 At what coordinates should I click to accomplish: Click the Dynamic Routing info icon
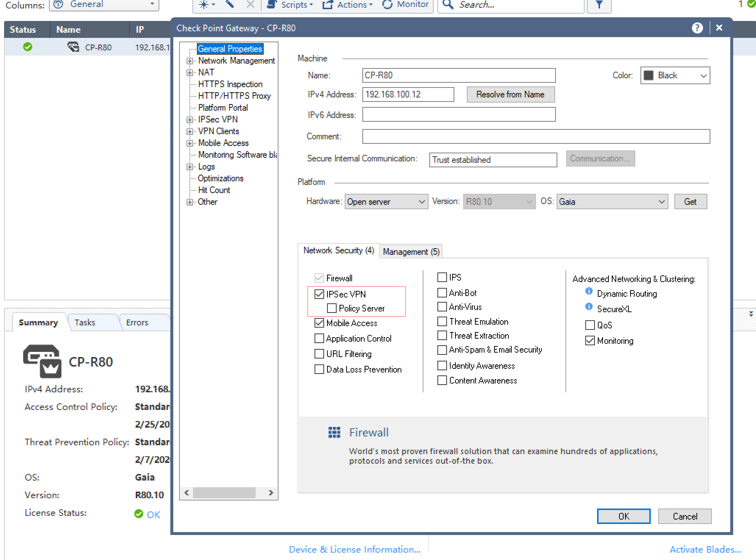coord(589,291)
